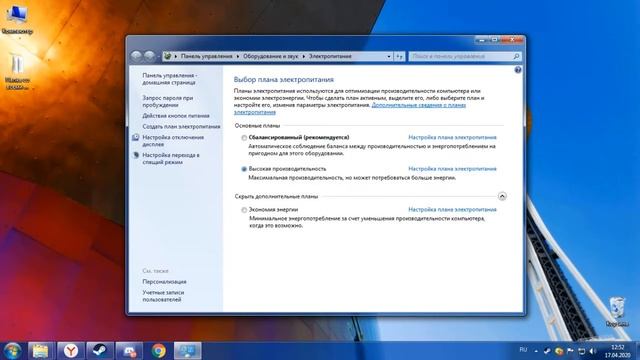The width and height of the screenshot is (640, 360).
Task: Click Show Desktop strip at taskbar end
Action: coord(637,351)
